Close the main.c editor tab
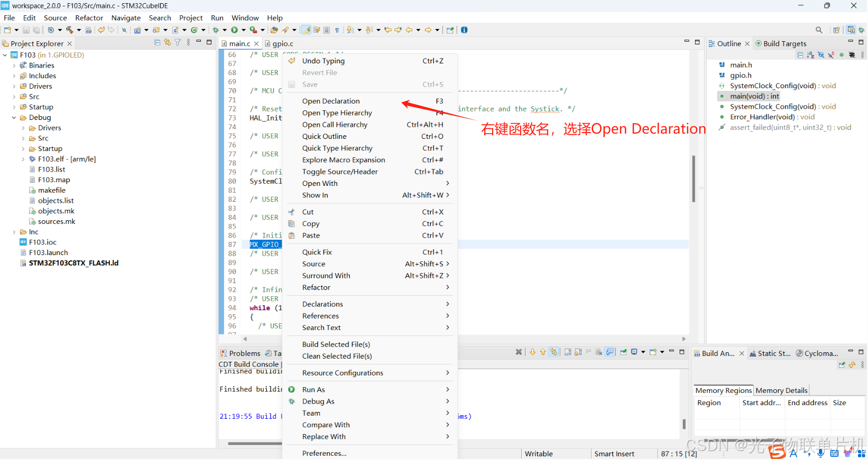Viewport: 868px width, 460px height. pyautogui.click(x=256, y=43)
